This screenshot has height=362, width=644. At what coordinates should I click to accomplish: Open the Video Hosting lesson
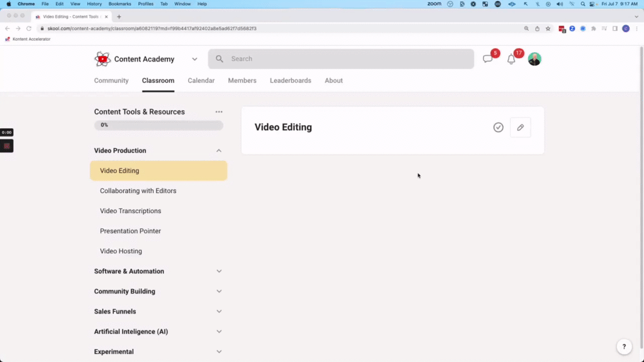coord(121,251)
